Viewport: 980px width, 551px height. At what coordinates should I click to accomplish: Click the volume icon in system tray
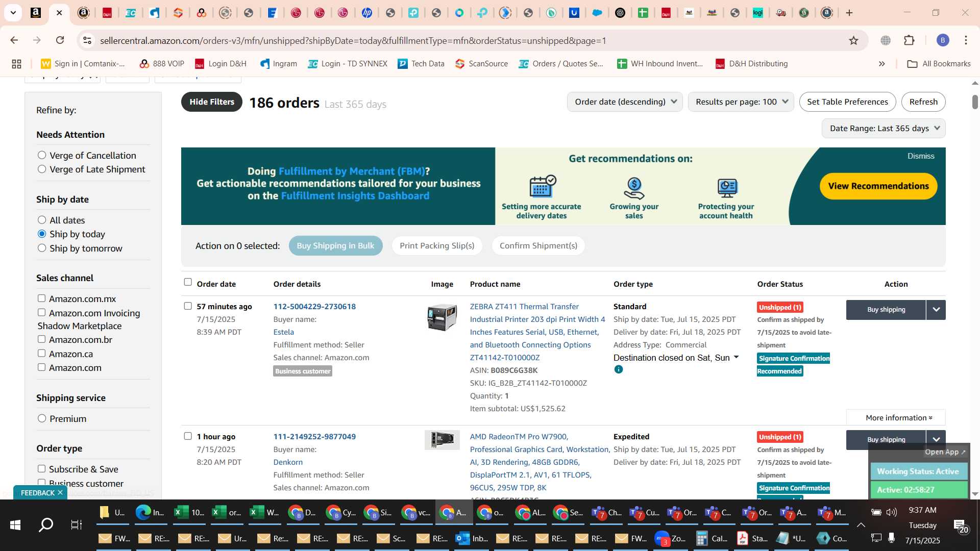(x=892, y=512)
